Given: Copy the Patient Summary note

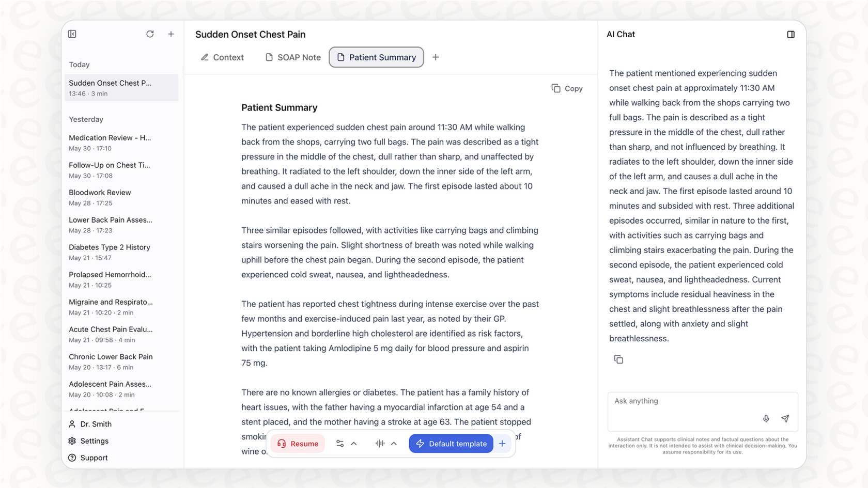Looking at the screenshot, I should pyautogui.click(x=567, y=88).
